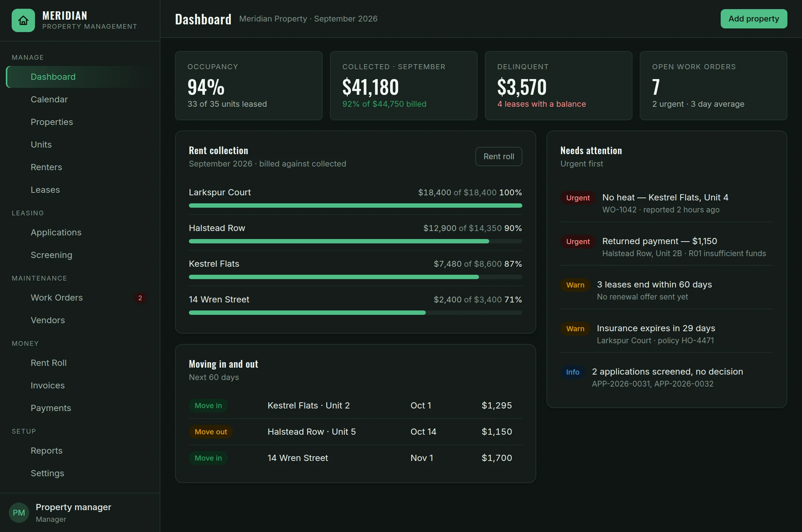Click "APP-2026-0031, APP-2026-0032" text
The width and height of the screenshot is (802, 532).
[x=653, y=384]
